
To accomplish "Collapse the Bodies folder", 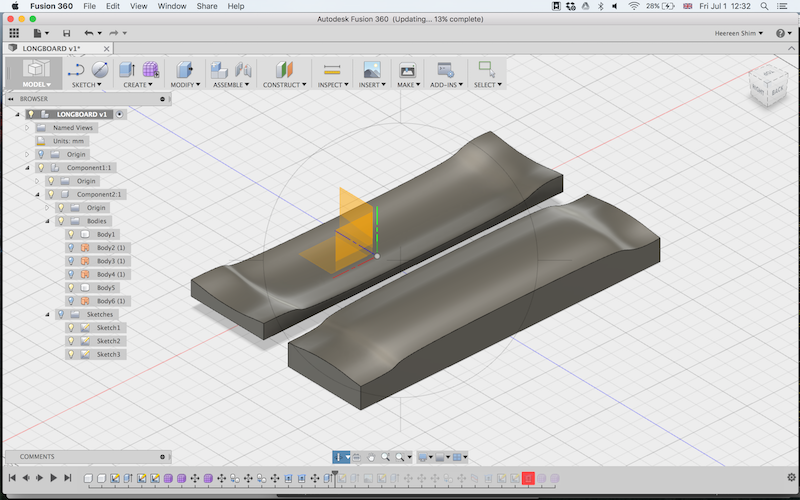I will point(47,221).
